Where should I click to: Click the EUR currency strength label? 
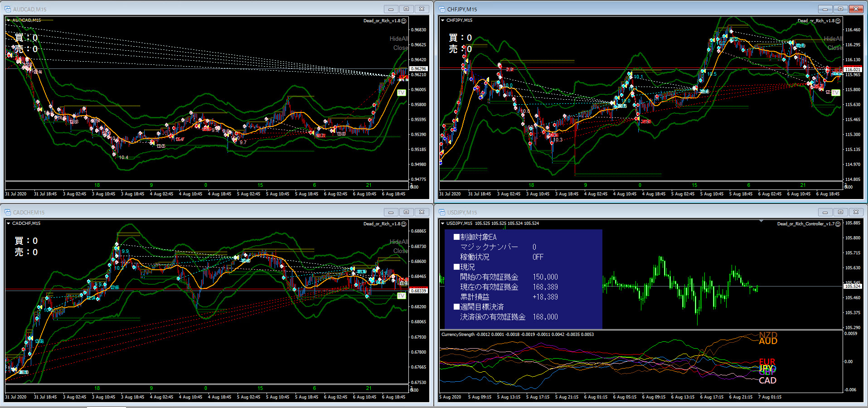(x=767, y=362)
